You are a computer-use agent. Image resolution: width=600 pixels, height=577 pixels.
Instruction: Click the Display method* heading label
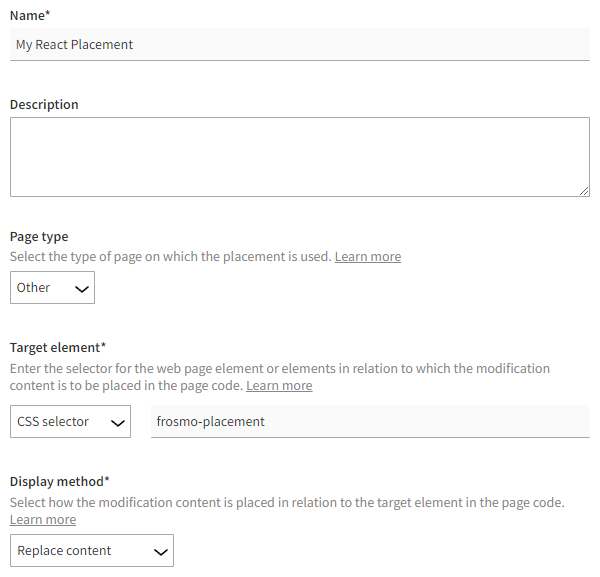point(60,481)
